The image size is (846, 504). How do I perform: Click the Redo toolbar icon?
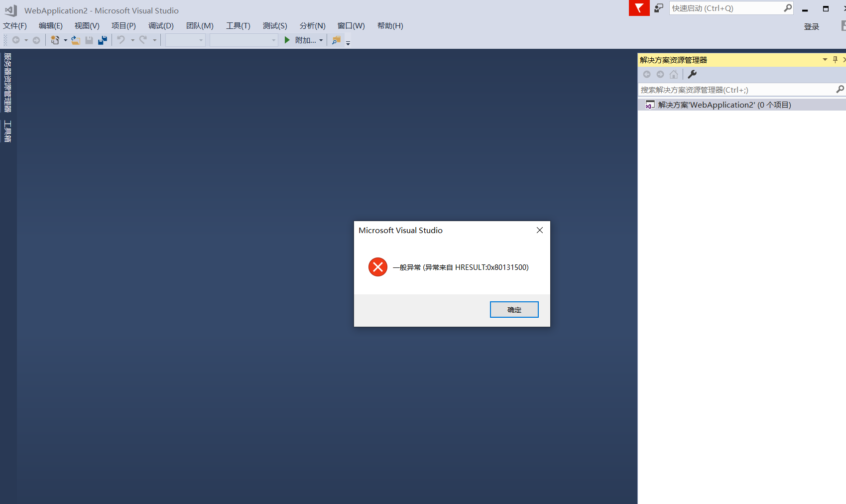pyautogui.click(x=143, y=40)
